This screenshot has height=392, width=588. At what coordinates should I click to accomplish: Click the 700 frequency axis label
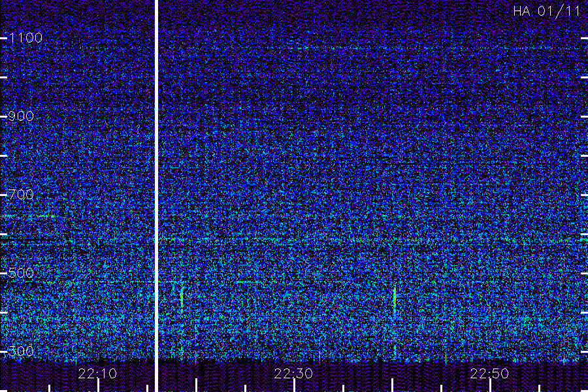click(x=21, y=195)
